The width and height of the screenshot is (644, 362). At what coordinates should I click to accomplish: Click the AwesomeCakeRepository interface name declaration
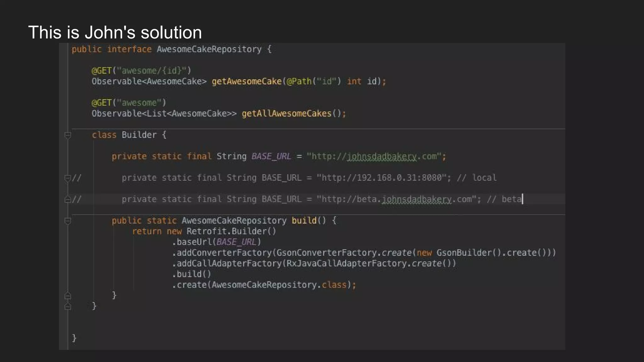[x=209, y=49]
